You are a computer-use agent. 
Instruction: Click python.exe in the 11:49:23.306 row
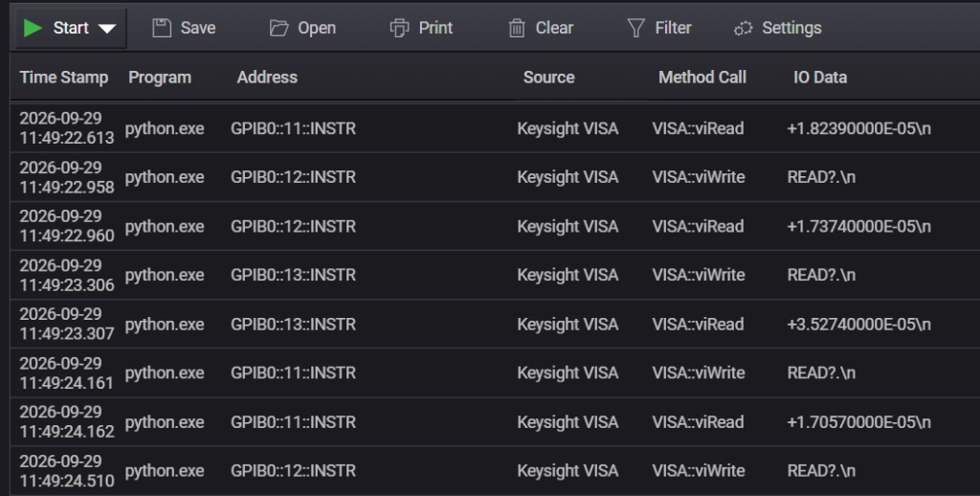click(165, 275)
